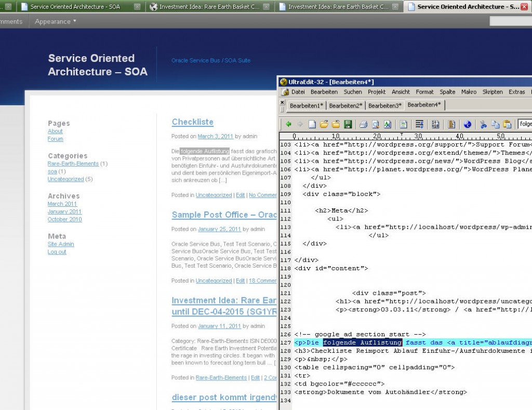Open Sample Post Office post title
Viewport: 532px width, 410px height.
coord(224,215)
